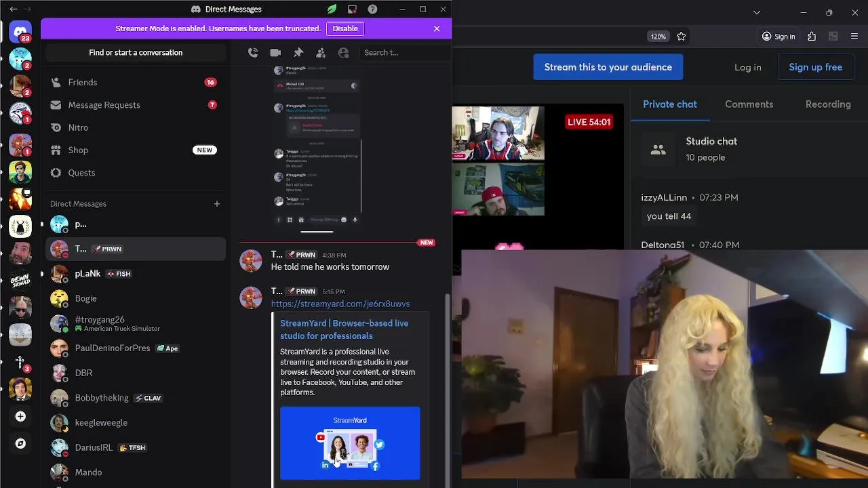
Task: Open DM with p... at top of list
Action: tap(136, 224)
